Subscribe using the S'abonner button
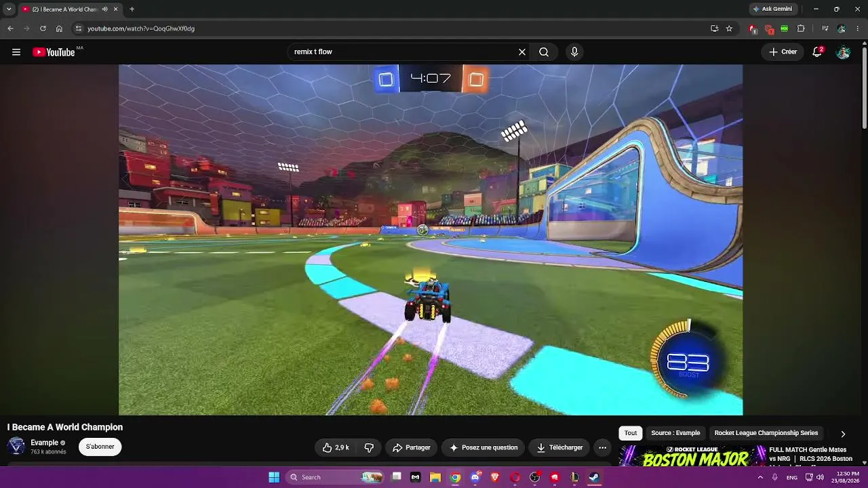The width and height of the screenshot is (868, 488). coord(100,447)
